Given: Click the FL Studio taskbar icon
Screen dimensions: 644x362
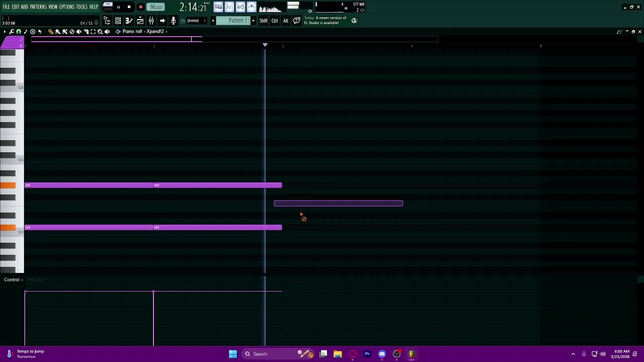Looking at the screenshot, I should click(x=411, y=354).
